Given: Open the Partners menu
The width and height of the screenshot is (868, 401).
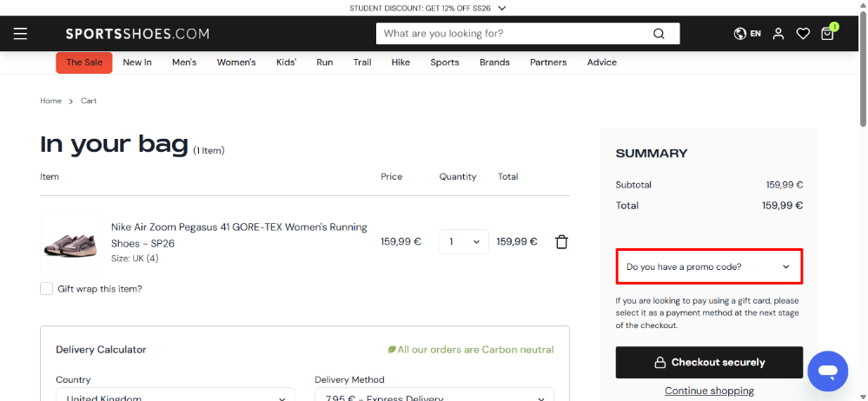Looking at the screenshot, I should (548, 62).
